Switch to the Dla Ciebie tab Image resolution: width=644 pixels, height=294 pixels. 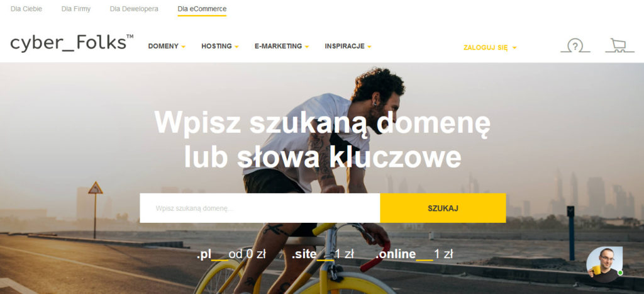[26, 9]
